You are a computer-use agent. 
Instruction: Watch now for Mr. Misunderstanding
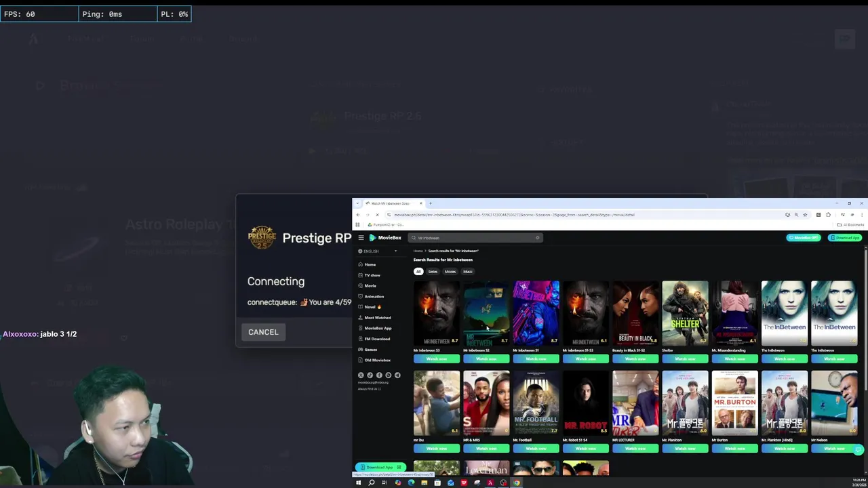734,359
